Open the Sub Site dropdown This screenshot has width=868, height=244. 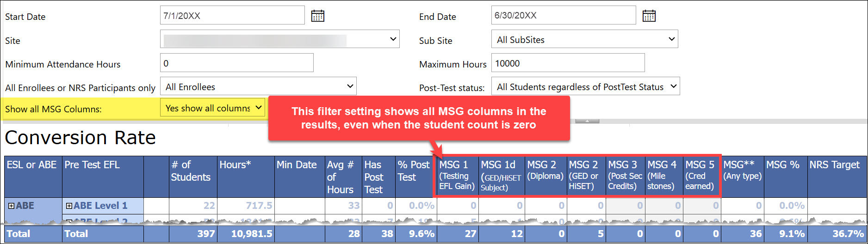tap(584, 39)
